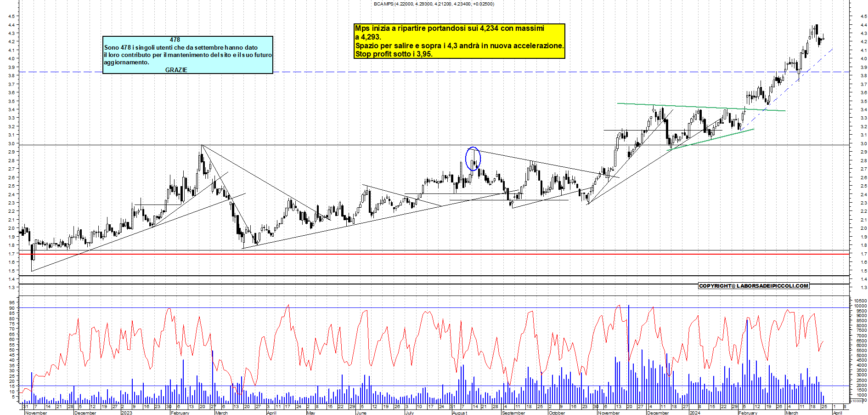Screen dimensions: 868x415
Task: Click the 'June' month label on the time axis
Action: pyautogui.click(x=361, y=413)
